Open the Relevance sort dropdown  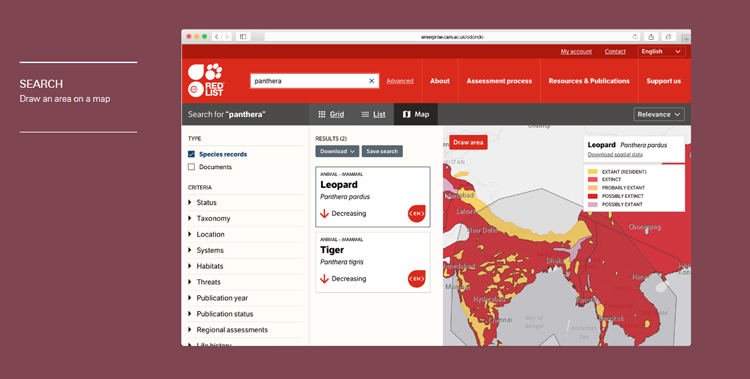coord(659,114)
